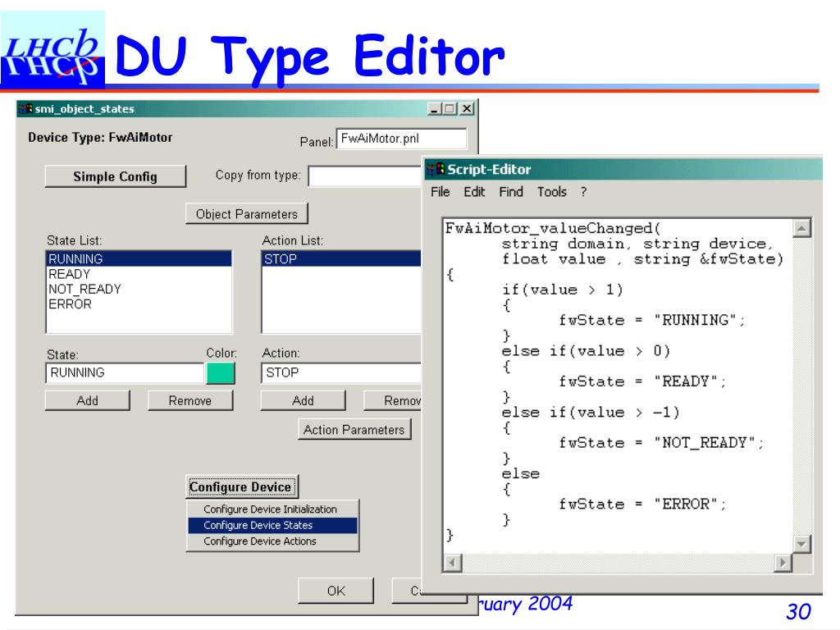Click the code line fwState = "READY";
This screenshot has width=840, height=630.
click(642, 381)
